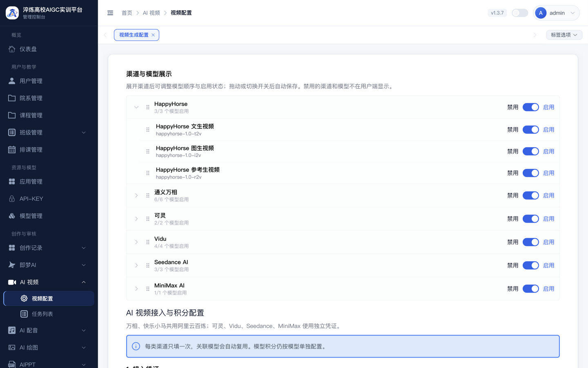Click the 视频配置 gear icon
Viewport: 588px width, 368px height.
point(24,298)
